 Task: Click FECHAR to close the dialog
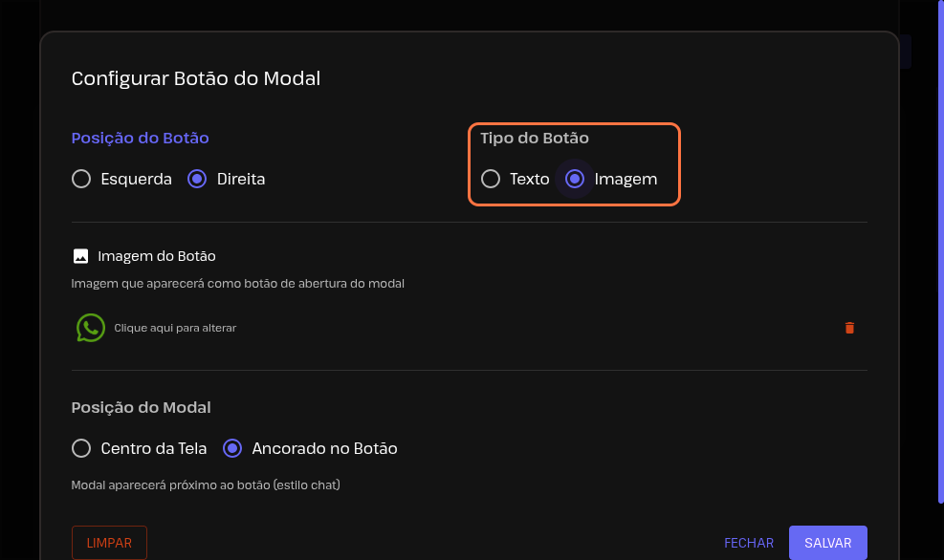(749, 543)
